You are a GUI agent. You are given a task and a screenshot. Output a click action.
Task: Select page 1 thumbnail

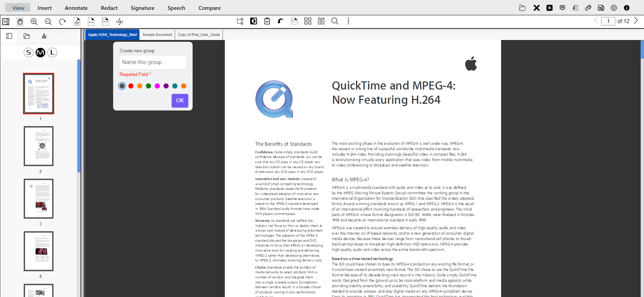(39, 94)
